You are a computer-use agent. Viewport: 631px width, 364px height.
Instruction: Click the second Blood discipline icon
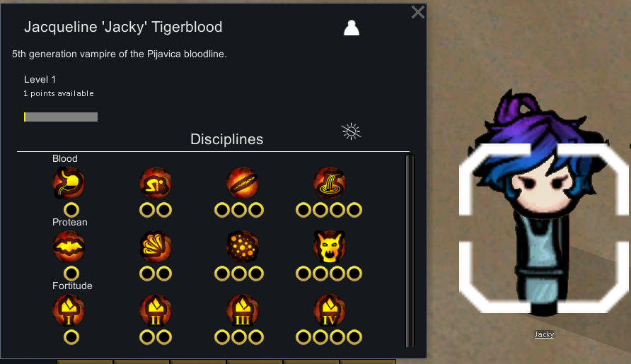pos(156,183)
